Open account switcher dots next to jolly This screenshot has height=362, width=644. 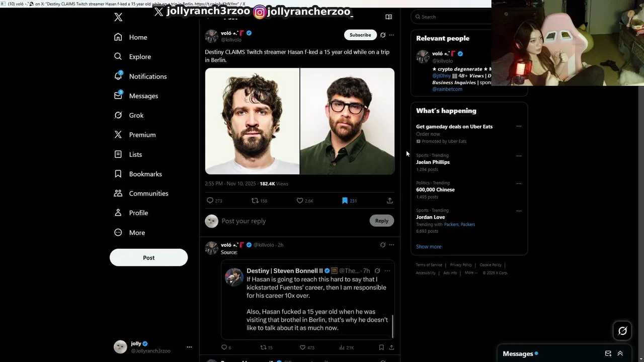189,347
